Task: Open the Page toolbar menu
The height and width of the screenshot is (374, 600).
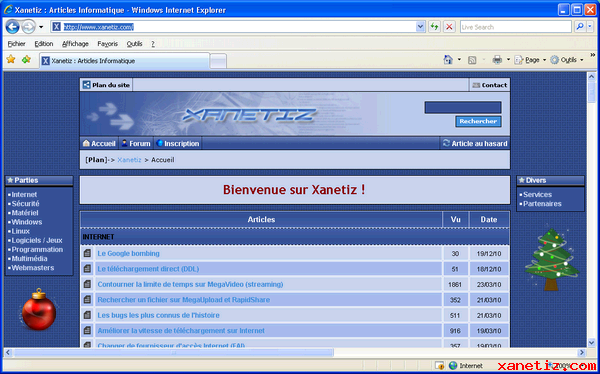Action: coord(530,60)
